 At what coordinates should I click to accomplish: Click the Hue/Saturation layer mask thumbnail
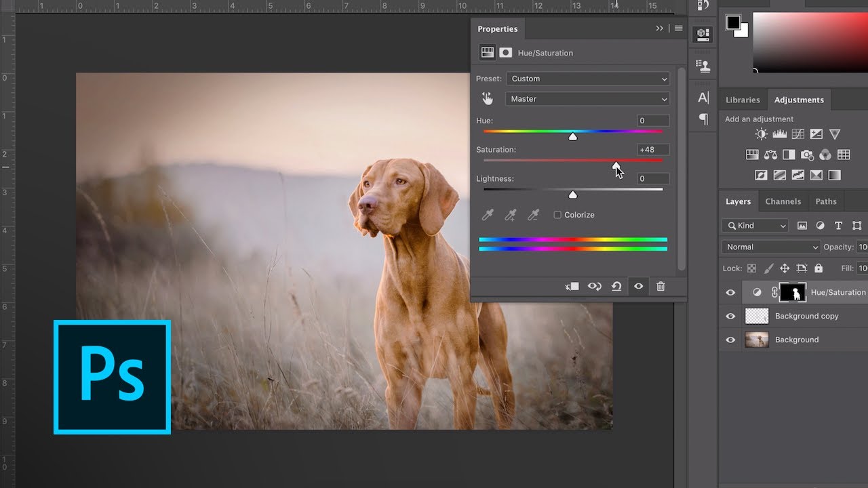tap(792, 293)
